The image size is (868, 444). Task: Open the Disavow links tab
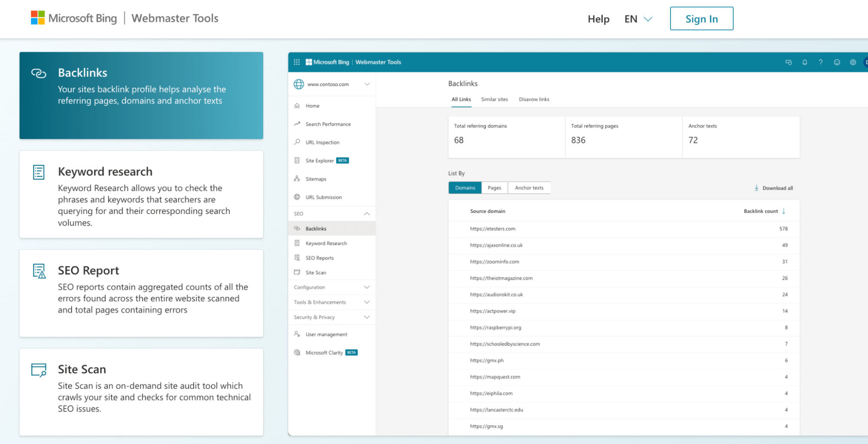click(534, 99)
